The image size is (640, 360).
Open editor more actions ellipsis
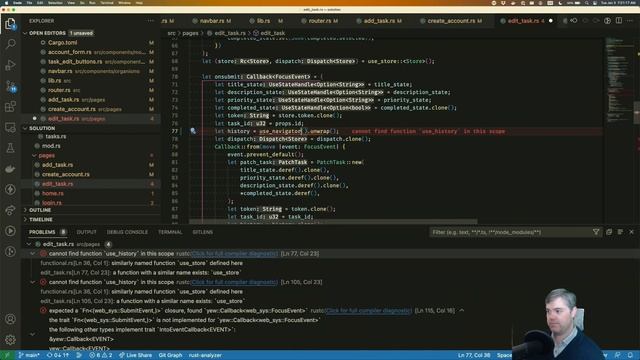pyautogui.click(x=630, y=20)
